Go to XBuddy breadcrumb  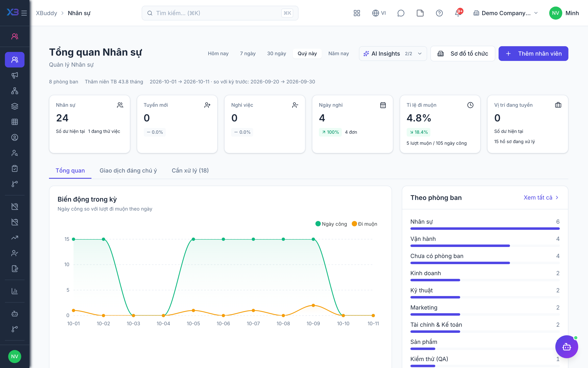tap(46, 13)
